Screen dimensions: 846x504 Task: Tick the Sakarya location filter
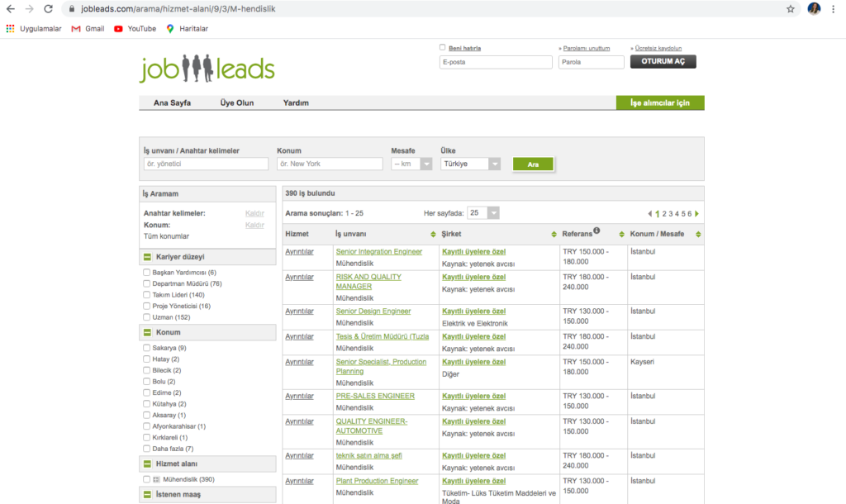pos(146,348)
